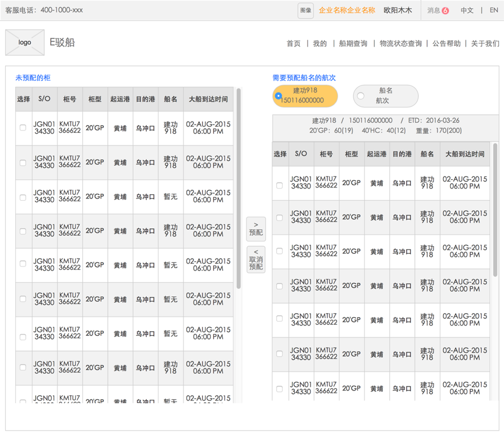Check fourth row in 未预配的柜 table
The height and width of the screenshot is (433, 504).
click(x=23, y=231)
